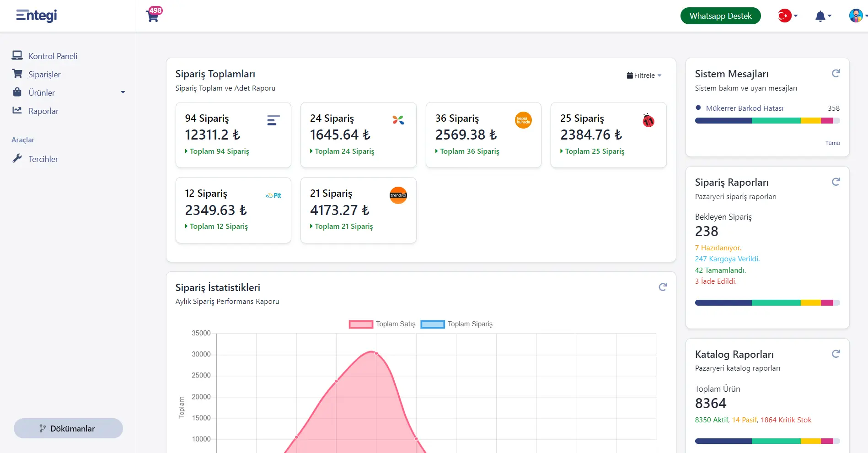
Task: Open Kontrol Paneli in the sidebar
Action: point(53,56)
